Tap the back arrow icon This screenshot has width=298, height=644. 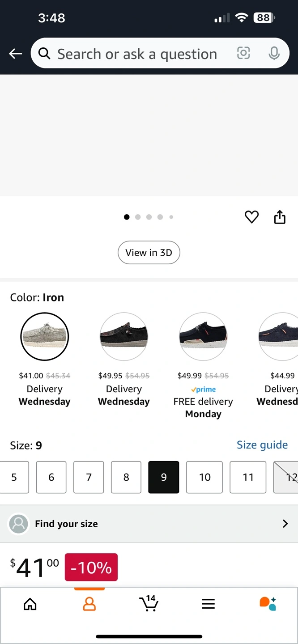click(x=16, y=54)
